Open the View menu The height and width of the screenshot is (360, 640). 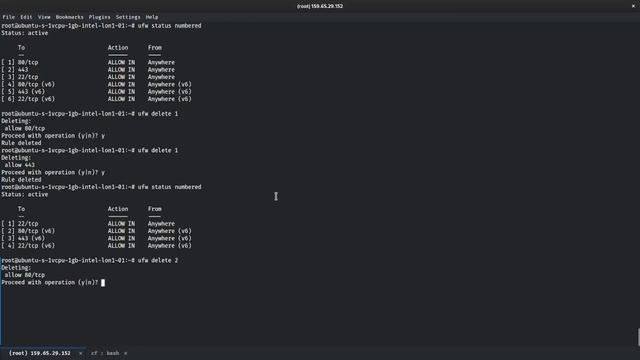pyautogui.click(x=44, y=17)
